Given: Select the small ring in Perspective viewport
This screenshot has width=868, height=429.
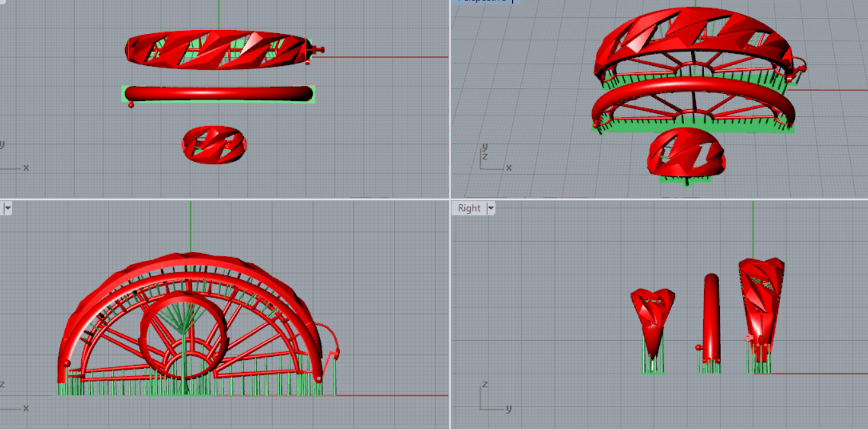Looking at the screenshot, I should [x=686, y=152].
